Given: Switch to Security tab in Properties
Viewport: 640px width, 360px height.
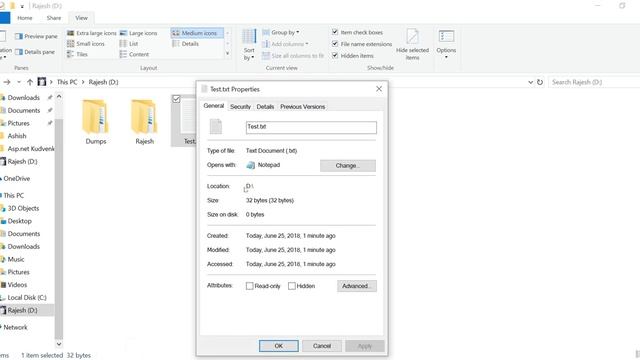Looking at the screenshot, I should tap(240, 107).
